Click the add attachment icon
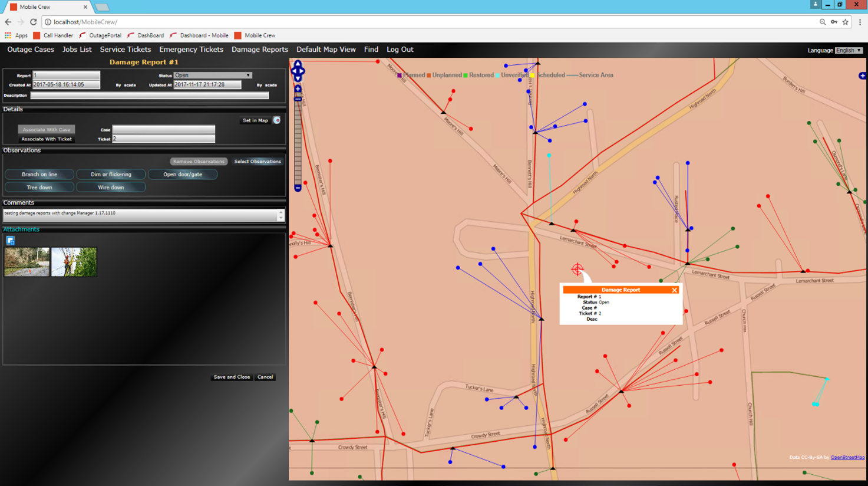The image size is (868, 486). pos(10,241)
